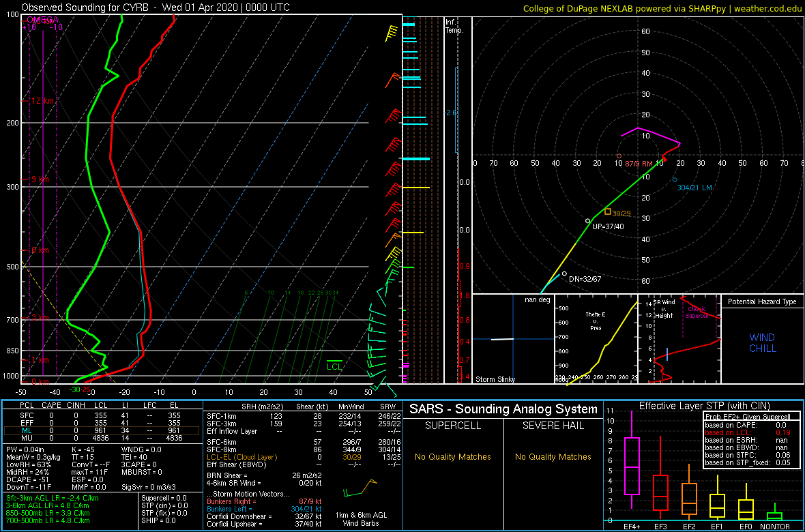This screenshot has height=532, width=805.
Task: Click the 'SARS - Sounding Analog System' heading
Action: (503, 409)
